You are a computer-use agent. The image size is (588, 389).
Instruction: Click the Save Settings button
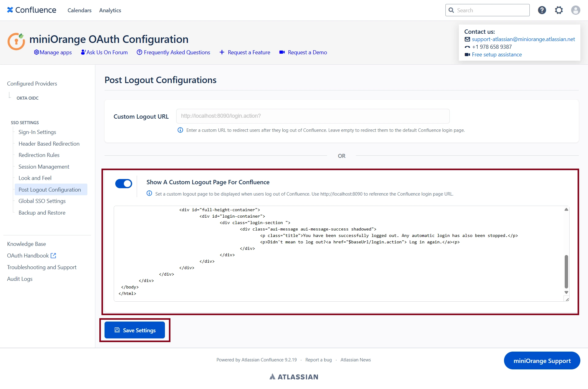coord(135,330)
